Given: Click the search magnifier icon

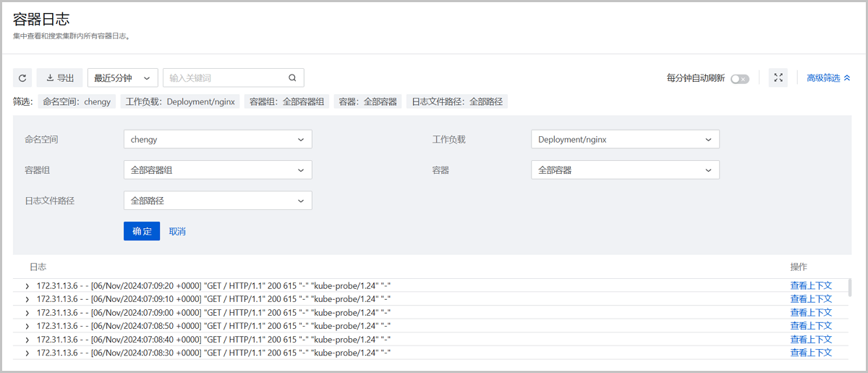Looking at the screenshot, I should [292, 78].
